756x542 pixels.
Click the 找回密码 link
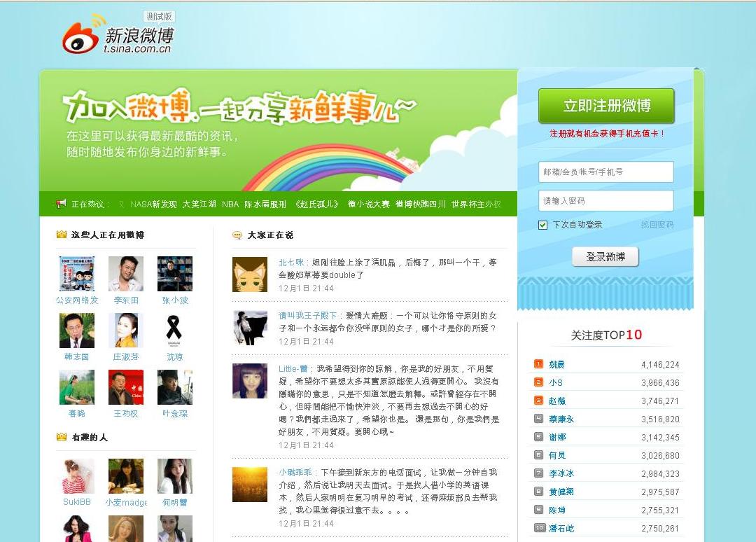[657, 225]
